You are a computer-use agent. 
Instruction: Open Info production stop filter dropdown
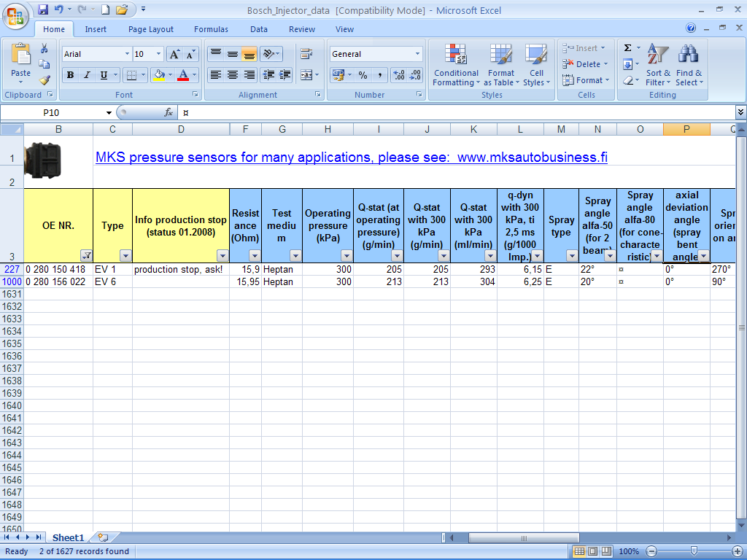pyautogui.click(x=222, y=256)
